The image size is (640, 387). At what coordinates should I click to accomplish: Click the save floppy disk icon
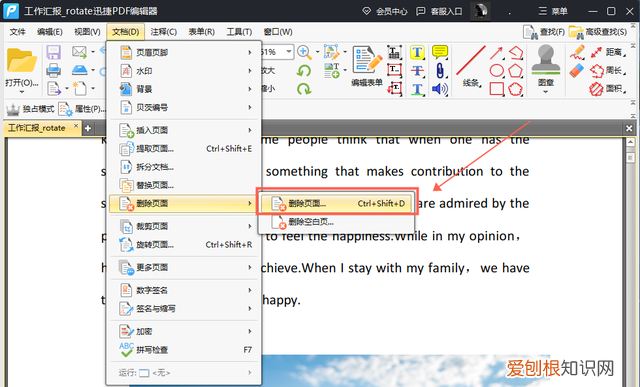point(53,52)
